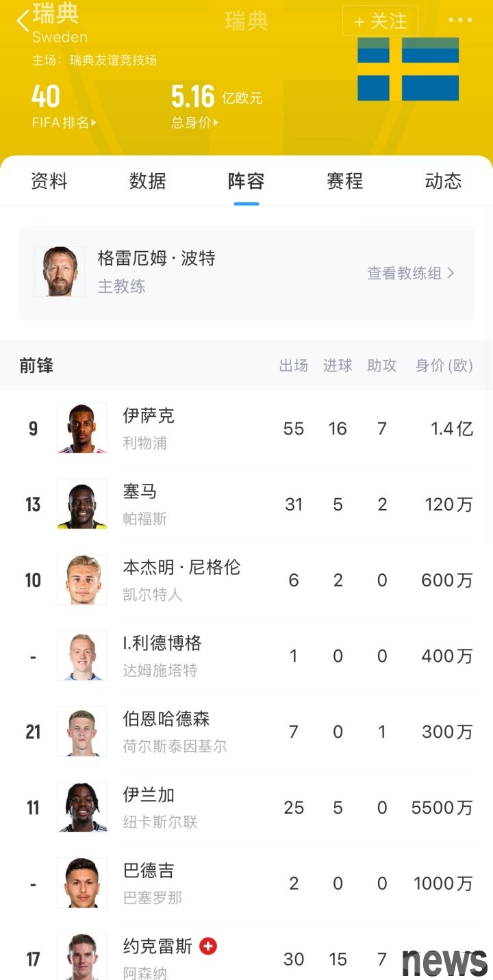This screenshot has height=980, width=493.
Task: Open the 动态 news tab
Action: 443,181
